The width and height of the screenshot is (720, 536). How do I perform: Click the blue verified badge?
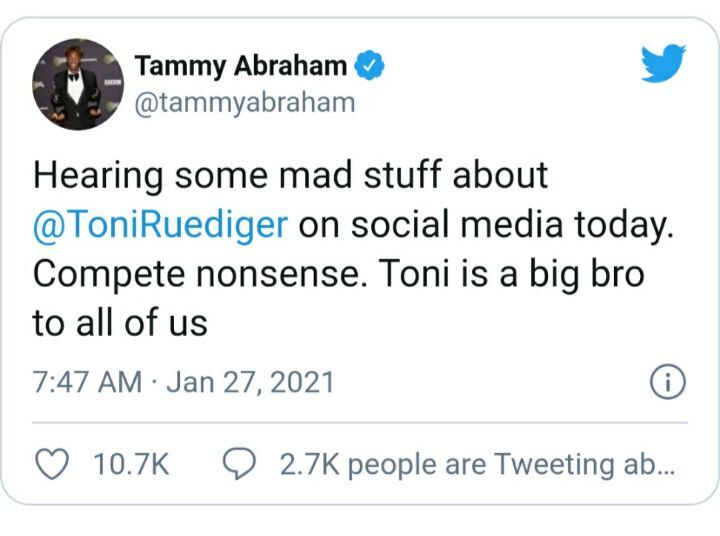click(x=369, y=67)
